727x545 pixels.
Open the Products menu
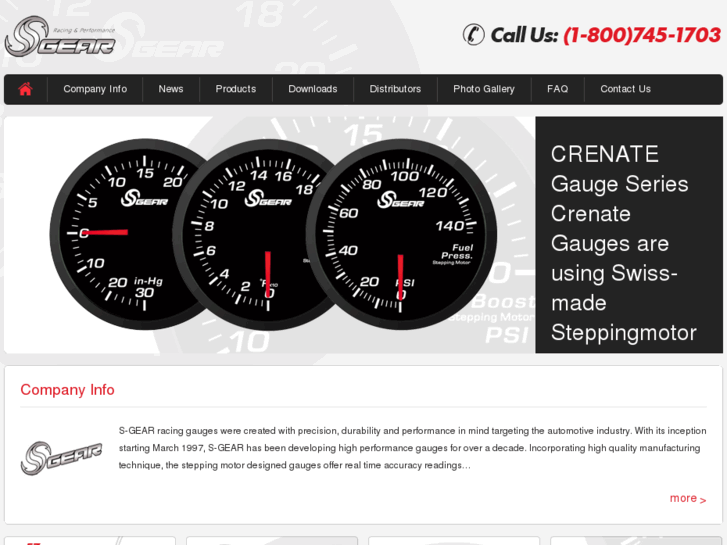236,89
